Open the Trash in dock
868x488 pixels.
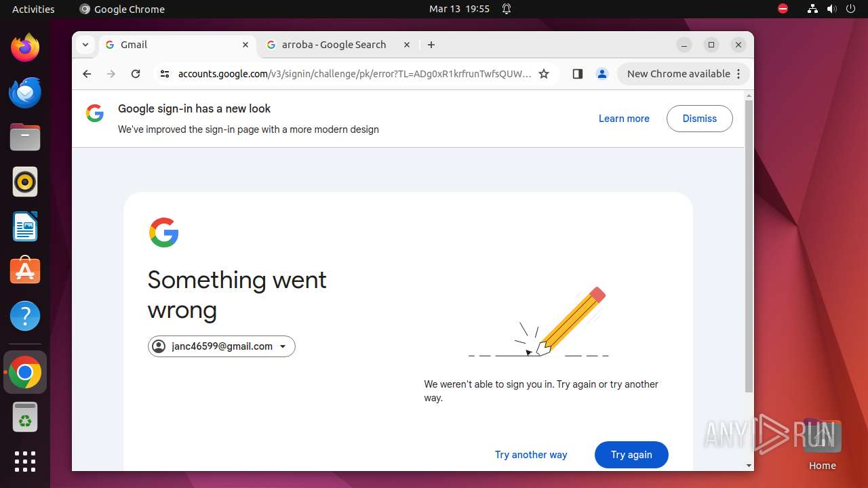pos(25,417)
